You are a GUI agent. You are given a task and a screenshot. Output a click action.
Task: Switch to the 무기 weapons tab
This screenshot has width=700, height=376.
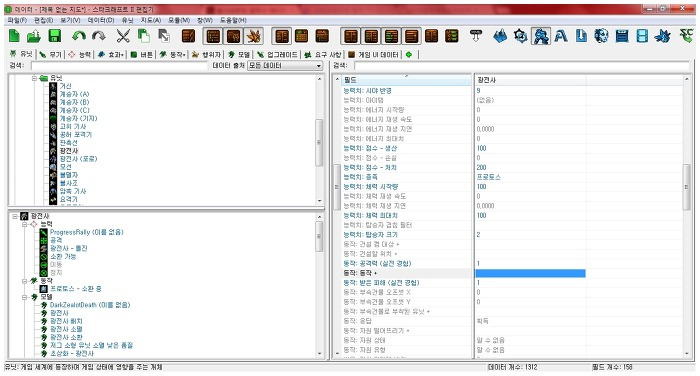(50, 54)
